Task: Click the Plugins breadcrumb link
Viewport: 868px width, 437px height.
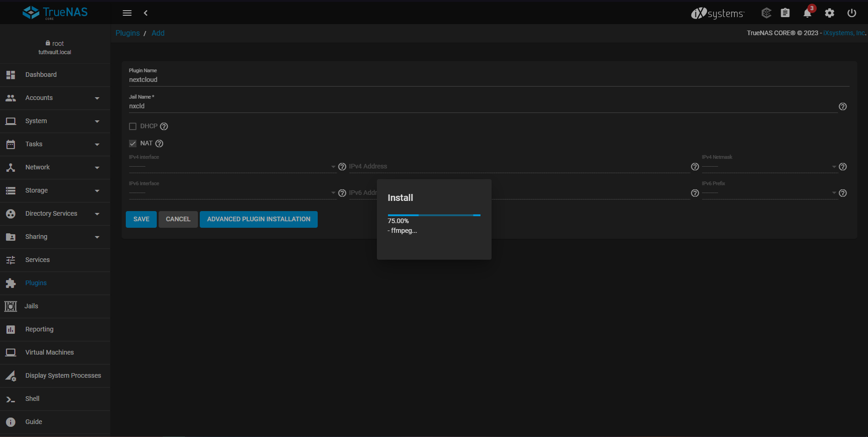Action: tap(128, 33)
